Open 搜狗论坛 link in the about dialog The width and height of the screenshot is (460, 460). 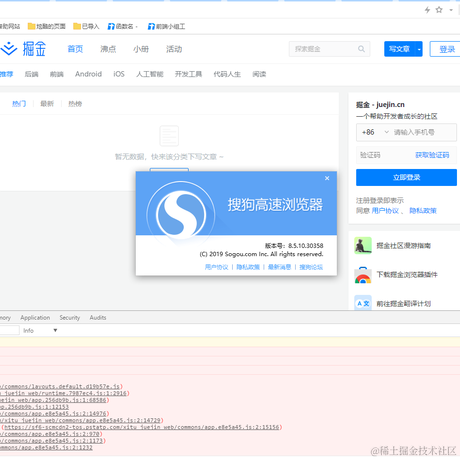point(311,267)
